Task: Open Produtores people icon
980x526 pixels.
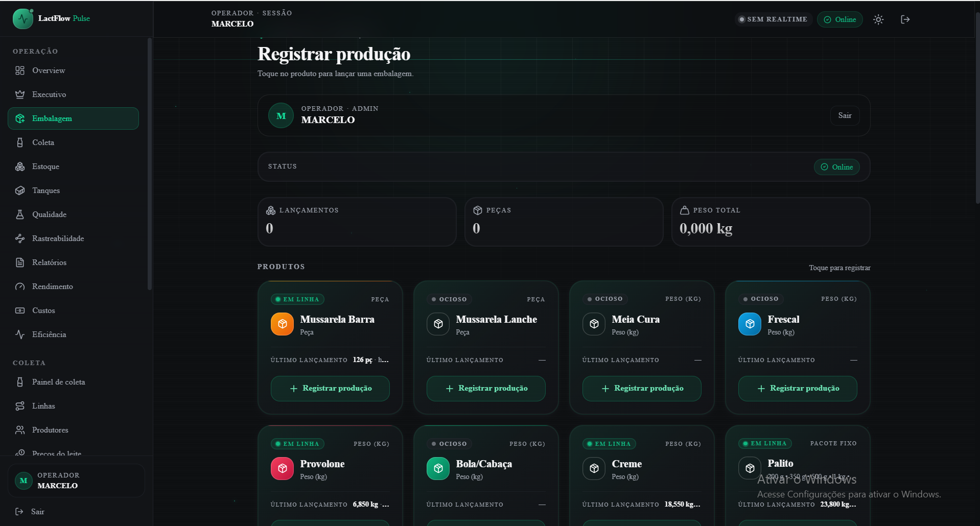Action: click(20, 430)
